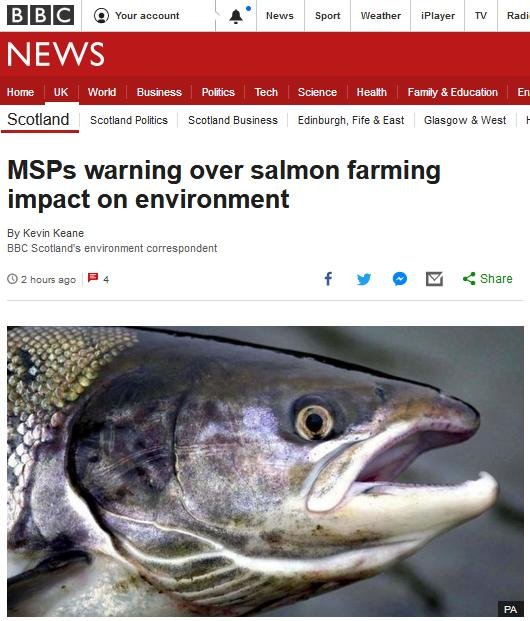Click the green Share button
Viewport: 530px width, 621px height.
488,279
